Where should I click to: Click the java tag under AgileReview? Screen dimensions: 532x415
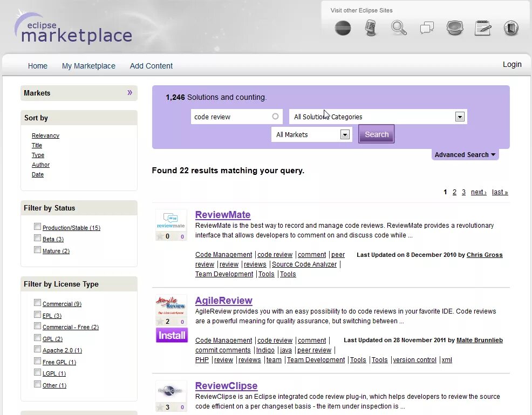coord(285,350)
